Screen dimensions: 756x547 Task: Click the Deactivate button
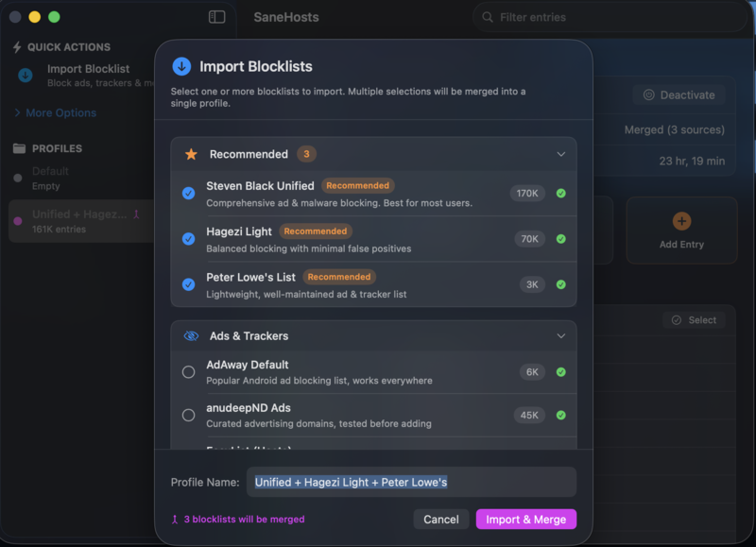[x=681, y=94]
